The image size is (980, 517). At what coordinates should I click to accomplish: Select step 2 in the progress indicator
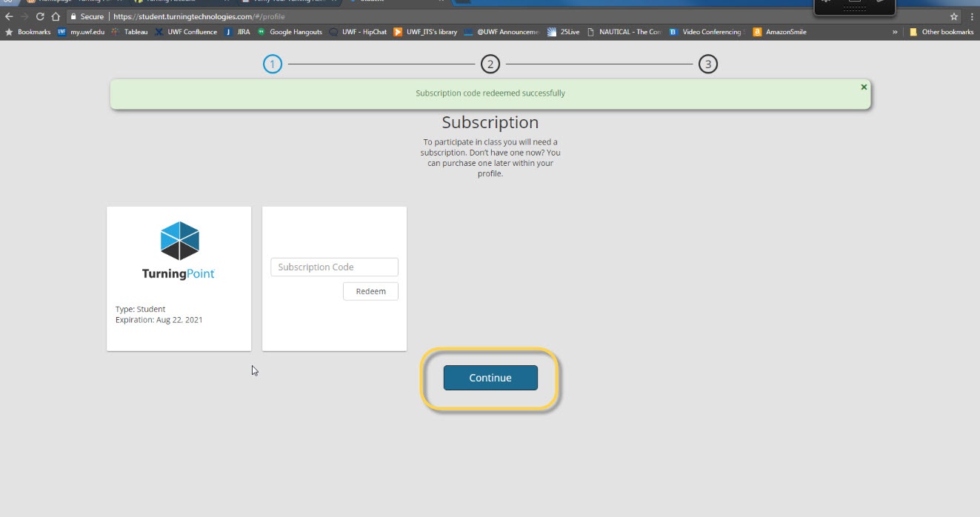click(x=490, y=64)
